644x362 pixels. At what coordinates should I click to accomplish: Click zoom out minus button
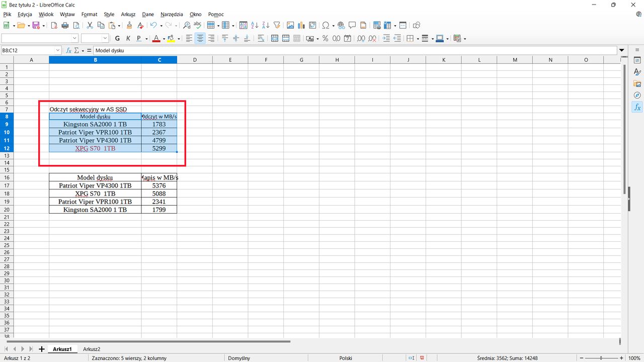pyautogui.click(x=581, y=358)
